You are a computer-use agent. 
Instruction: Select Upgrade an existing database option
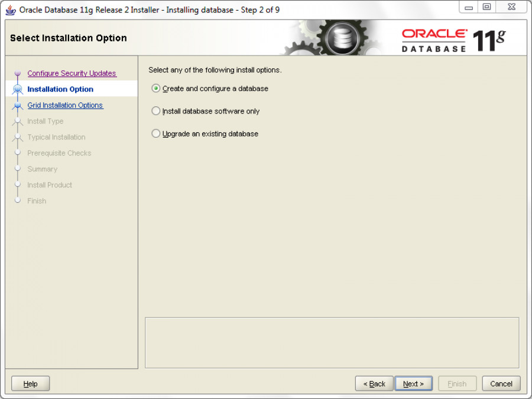[x=156, y=134]
